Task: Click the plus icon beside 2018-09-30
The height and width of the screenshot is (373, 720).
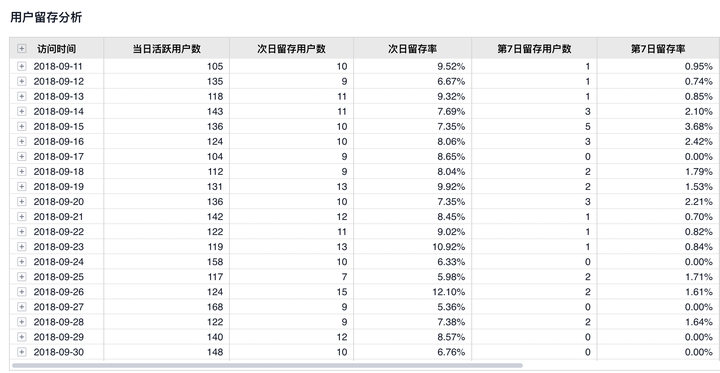Action: [21, 352]
